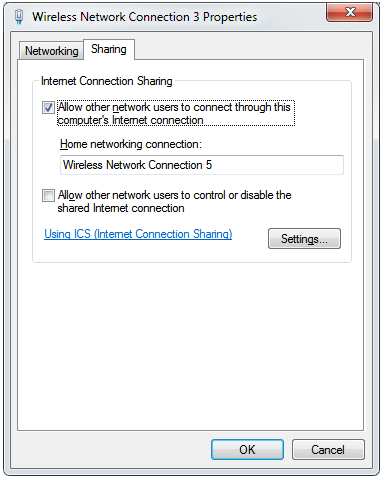Confirm changes with the OK button
The image size is (384, 479).
pyautogui.click(x=247, y=449)
